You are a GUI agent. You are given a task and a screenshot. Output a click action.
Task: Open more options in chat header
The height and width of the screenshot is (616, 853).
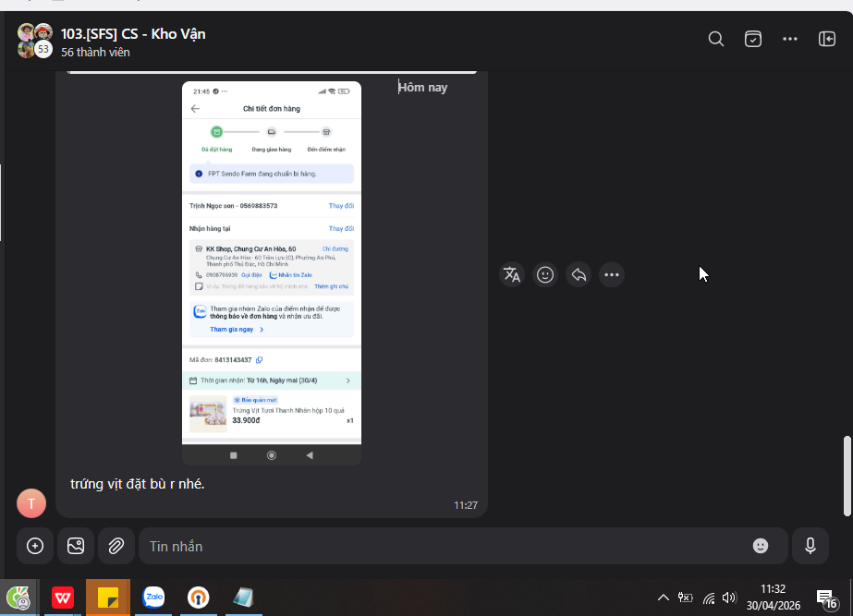tap(790, 39)
